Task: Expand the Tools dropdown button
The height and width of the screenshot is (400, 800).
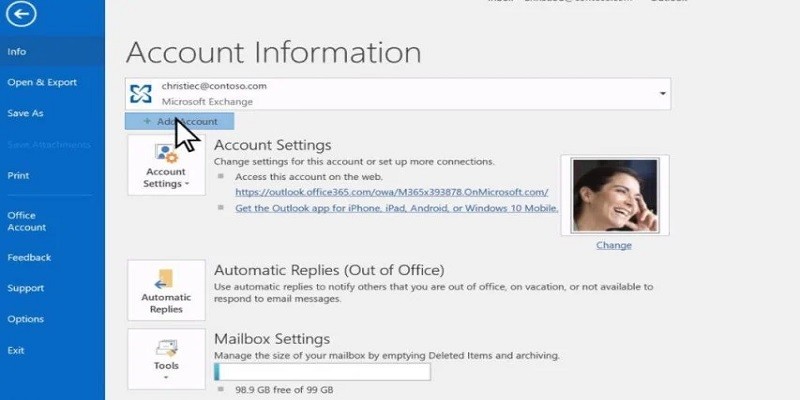Action: (166, 359)
